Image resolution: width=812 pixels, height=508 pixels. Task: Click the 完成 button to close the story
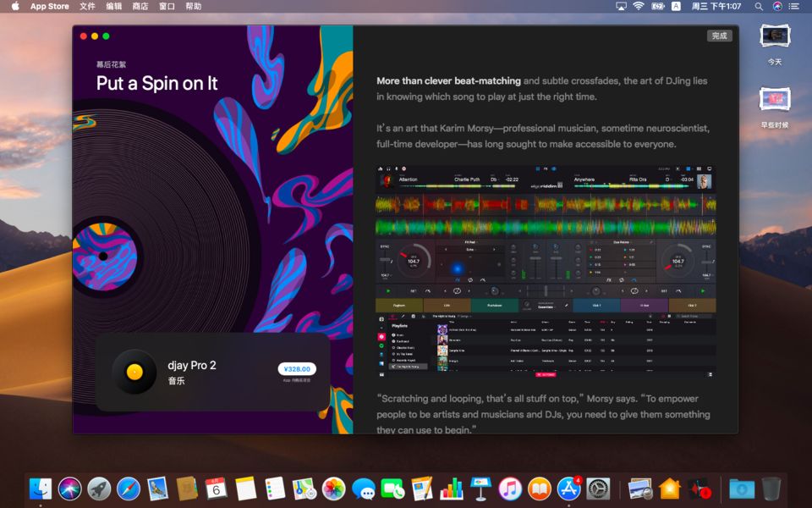coord(719,36)
